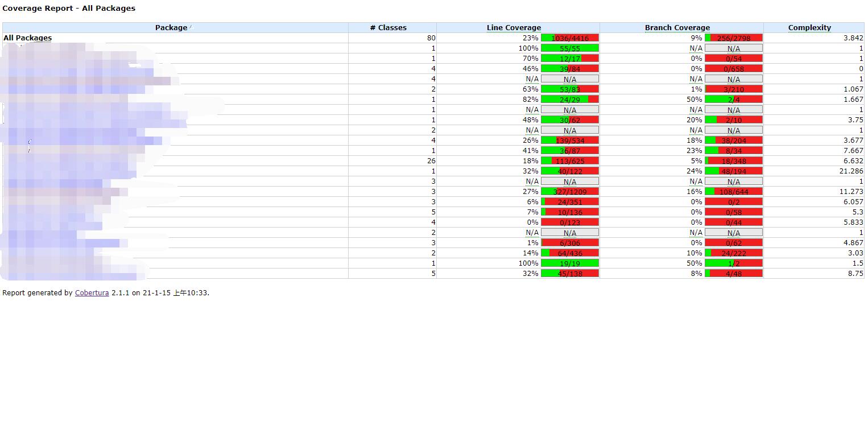Click the 48/194 branch coverage bar

tap(734, 171)
